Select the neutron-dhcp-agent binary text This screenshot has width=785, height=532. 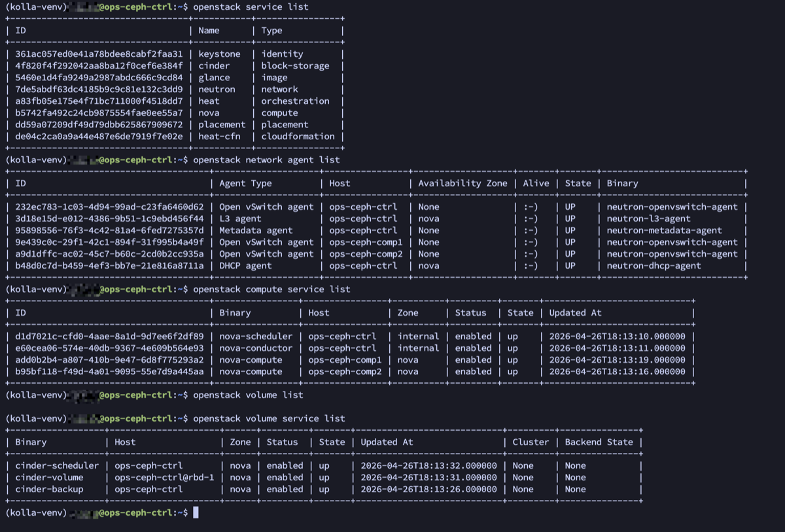(x=654, y=266)
